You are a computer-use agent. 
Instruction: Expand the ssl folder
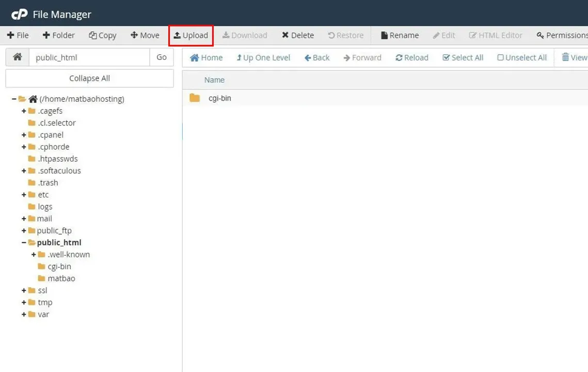tap(24, 290)
